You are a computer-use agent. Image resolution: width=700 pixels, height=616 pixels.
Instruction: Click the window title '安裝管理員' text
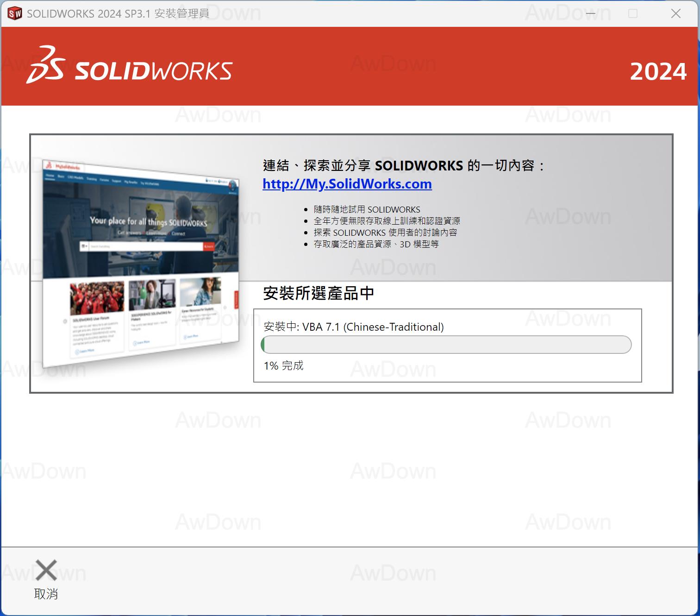181,13
